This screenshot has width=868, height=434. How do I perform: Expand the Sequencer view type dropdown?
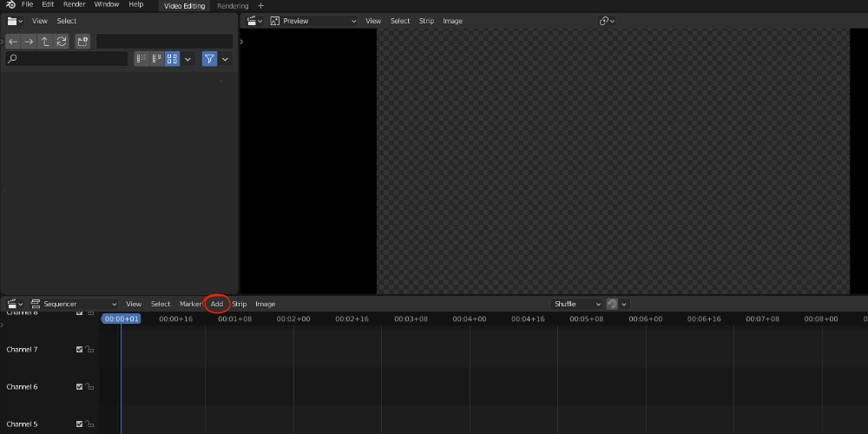point(74,304)
